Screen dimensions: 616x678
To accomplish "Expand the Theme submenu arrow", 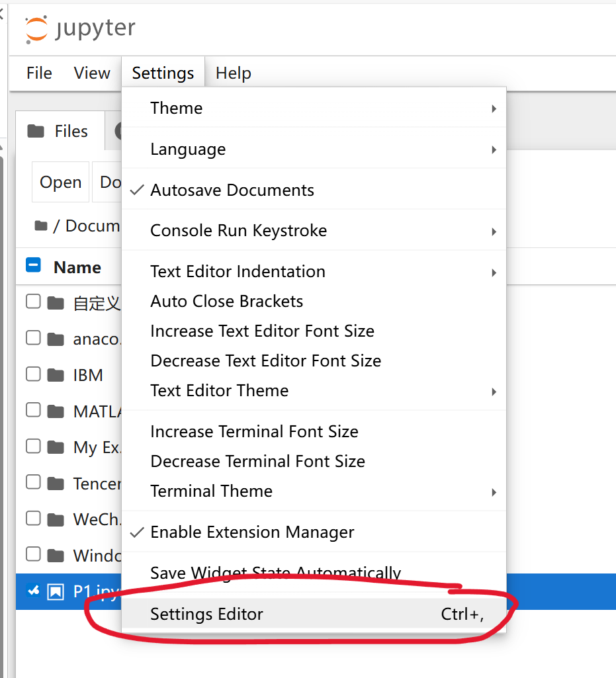I will coord(494,108).
